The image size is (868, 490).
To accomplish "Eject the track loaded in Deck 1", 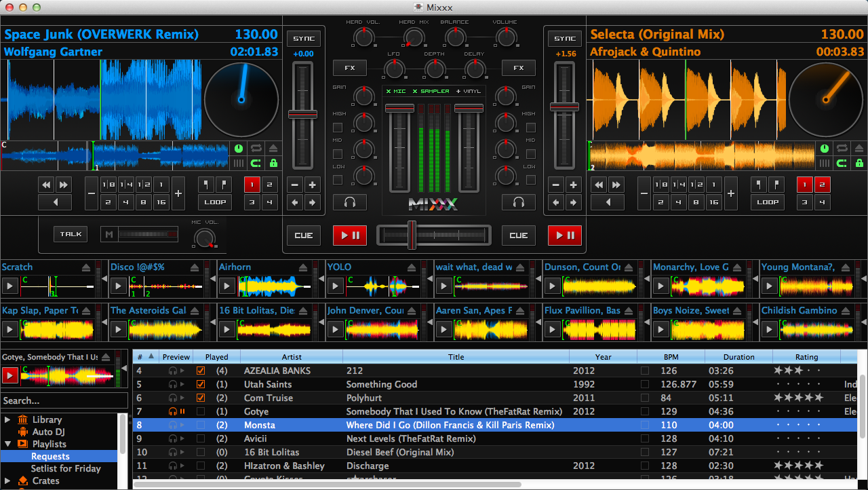I will [x=273, y=148].
